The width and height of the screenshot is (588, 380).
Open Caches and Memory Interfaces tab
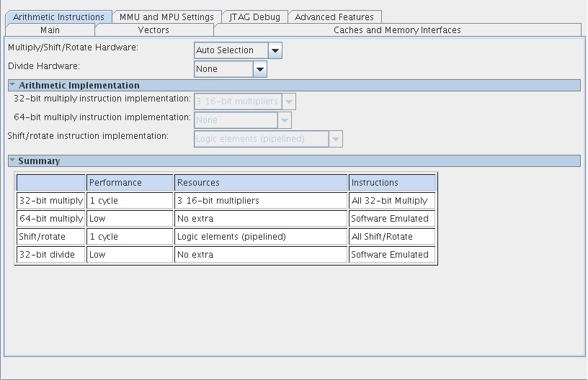[x=397, y=30]
